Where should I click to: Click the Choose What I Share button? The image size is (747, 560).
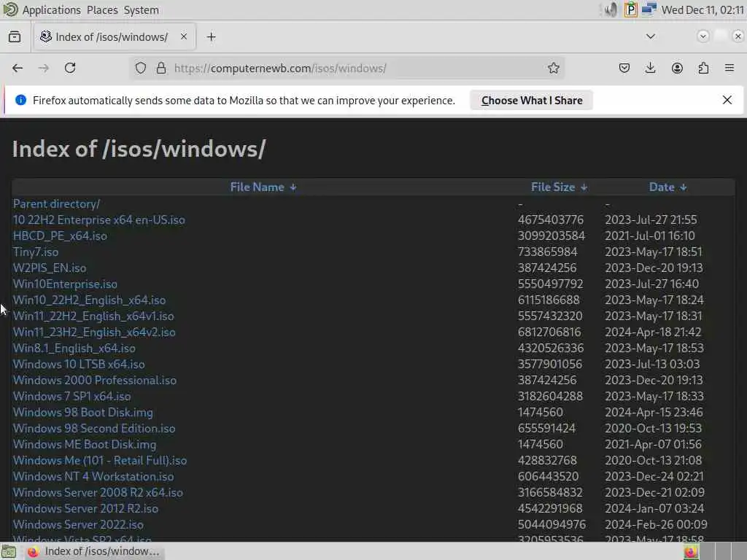point(532,101)
